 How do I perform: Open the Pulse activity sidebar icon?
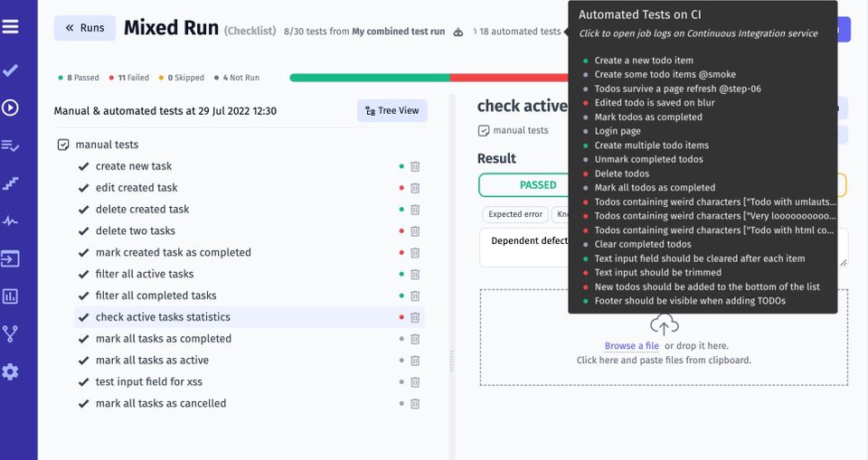10,221
